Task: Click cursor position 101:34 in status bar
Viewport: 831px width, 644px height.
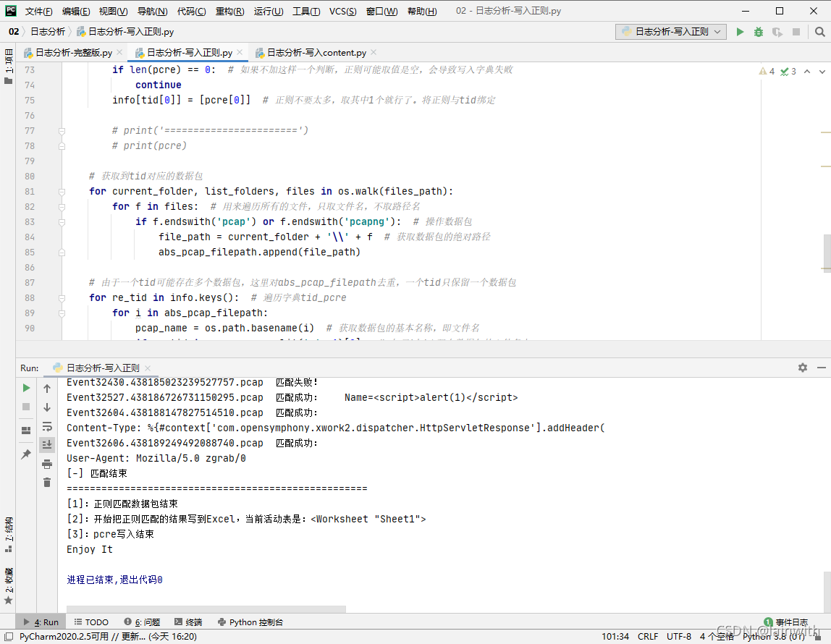Action: click(x=615, y=637)
